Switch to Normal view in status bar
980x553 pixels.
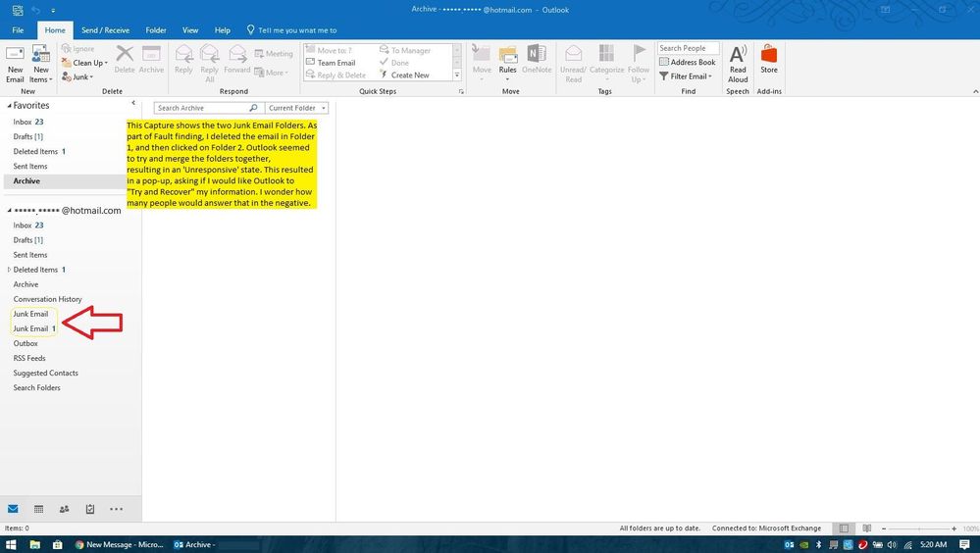[x=844, y=528]
